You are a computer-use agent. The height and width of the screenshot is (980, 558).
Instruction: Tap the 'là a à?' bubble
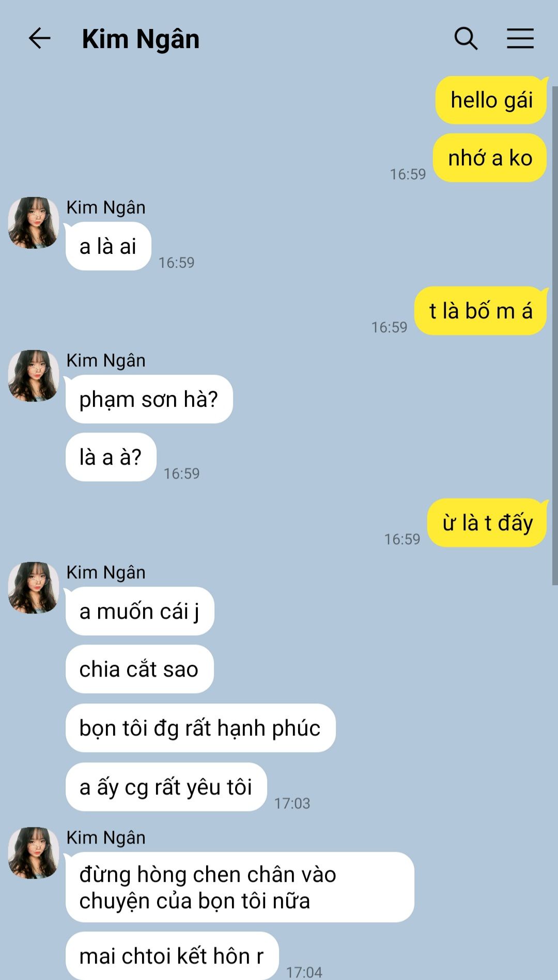(111, 457)
